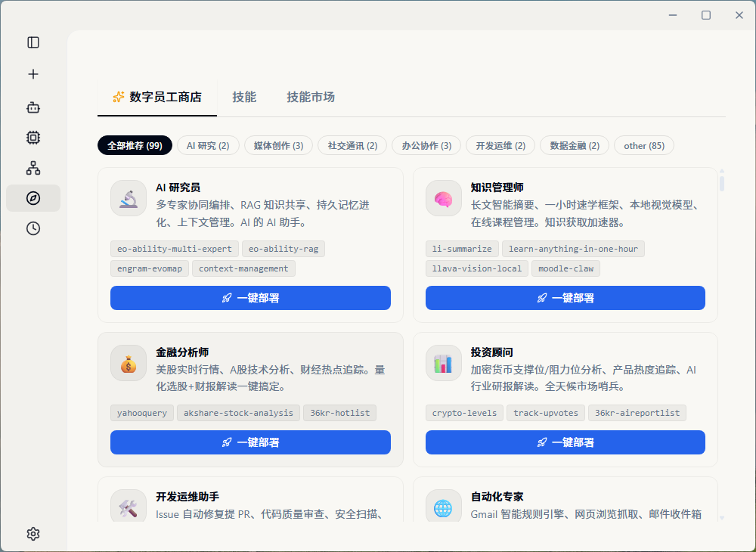Deploy AI 研究员 with 一键部署 button
The image size is (756, 552).
click(250, 298)
